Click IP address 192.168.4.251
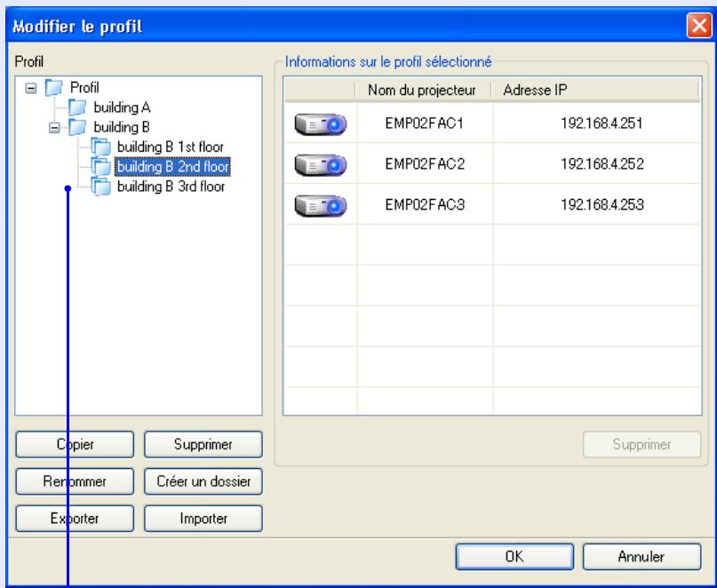This screenshot has height=588, width=717. 601,123
